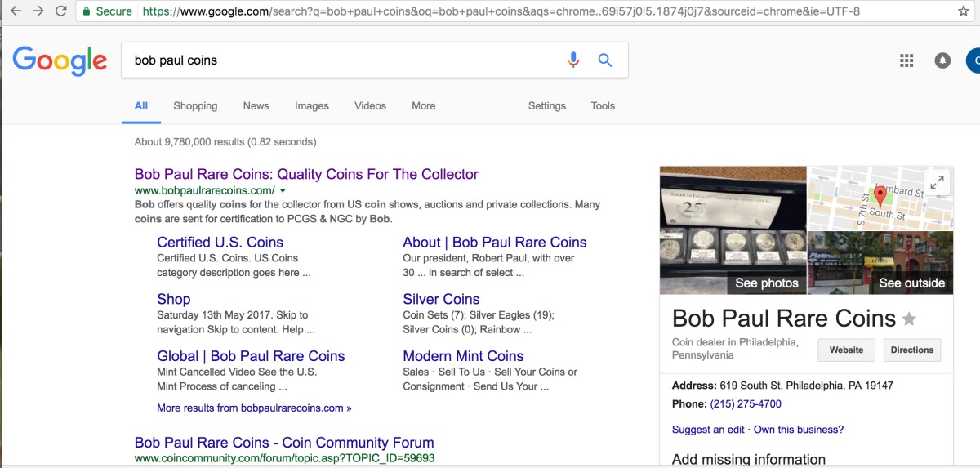Open the Shop sitelink

coord(173,300)
